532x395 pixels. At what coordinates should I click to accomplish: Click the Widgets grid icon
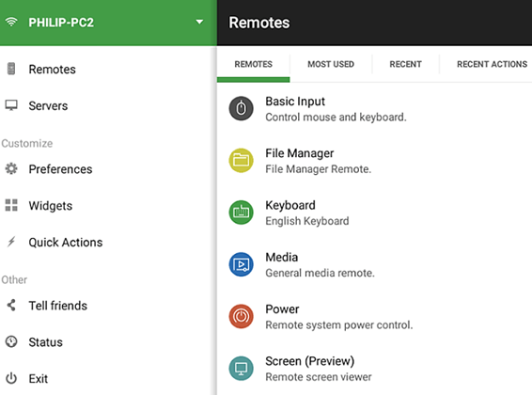(11, 205)
